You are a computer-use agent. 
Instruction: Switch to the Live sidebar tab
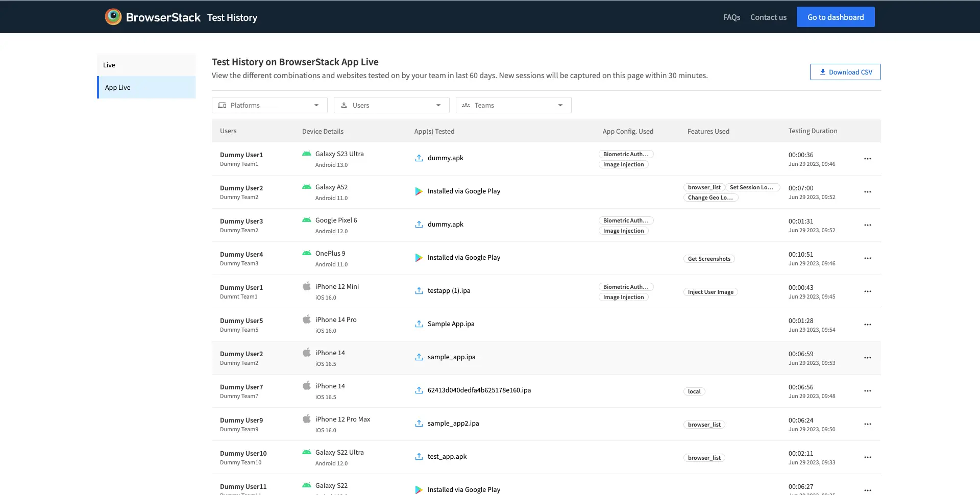click(x=146, y=65)
